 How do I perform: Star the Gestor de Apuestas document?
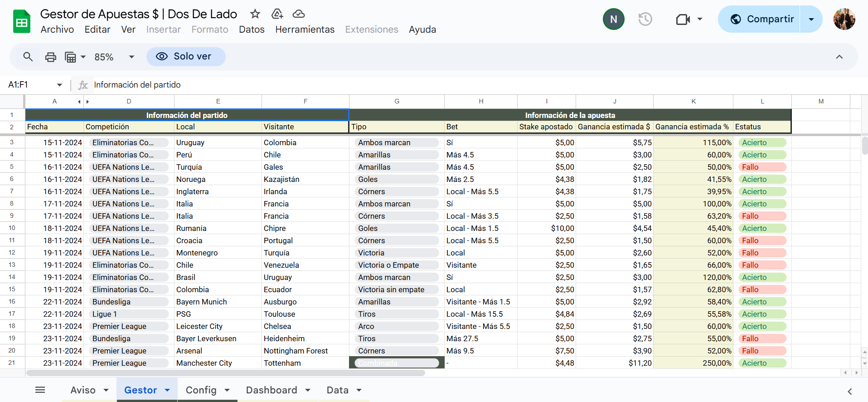point(255,14)
